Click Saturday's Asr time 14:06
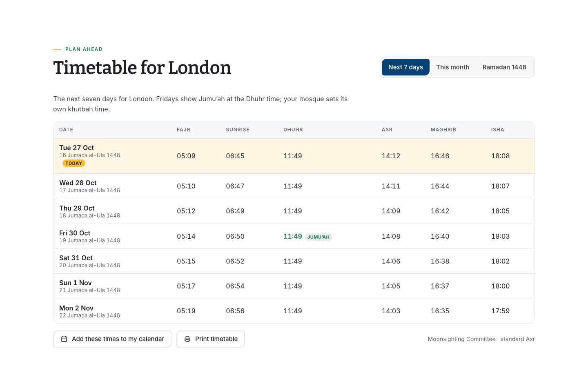588x390 pixels. [x=391, y=261]
